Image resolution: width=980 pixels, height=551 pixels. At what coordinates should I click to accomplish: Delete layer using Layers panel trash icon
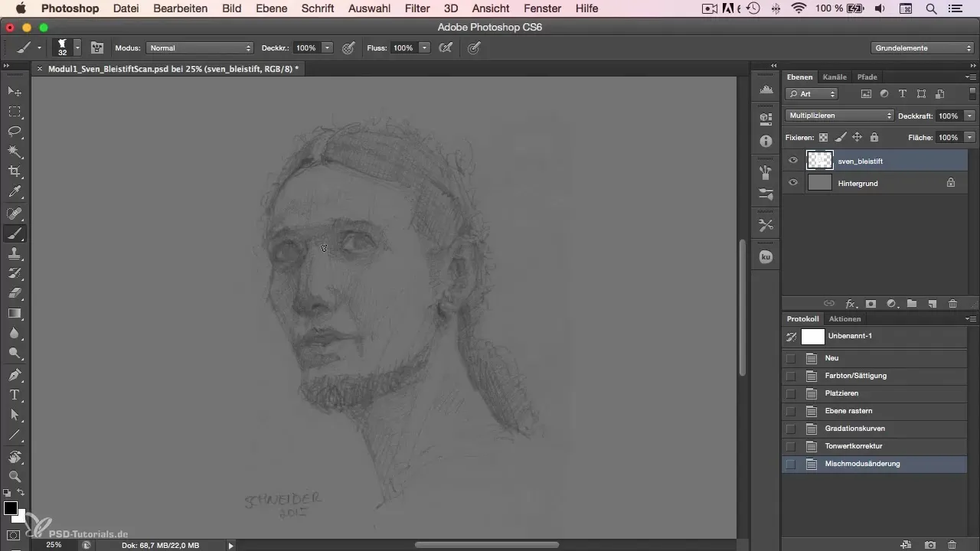pyautogui.click(x=952, y=304)
